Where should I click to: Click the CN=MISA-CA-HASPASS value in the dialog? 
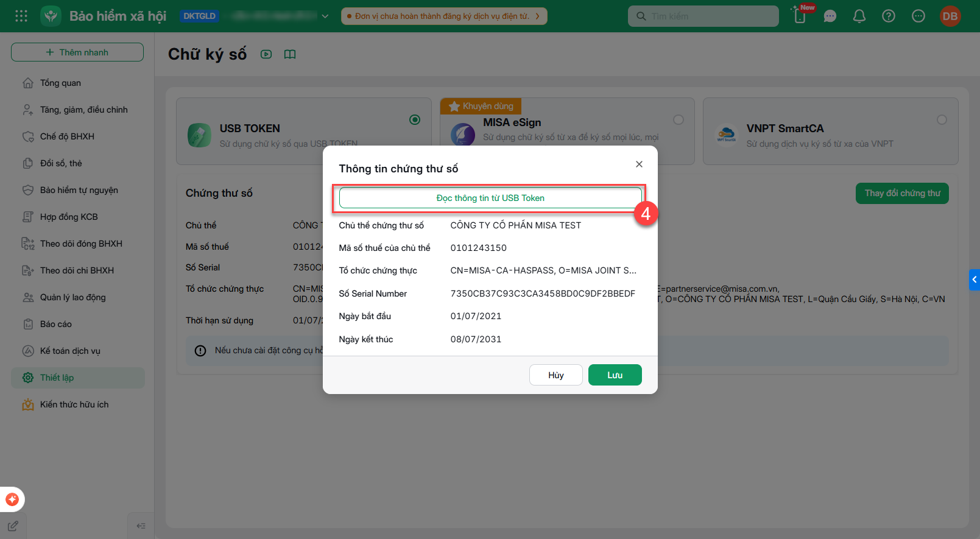click(x=543, y=270)
